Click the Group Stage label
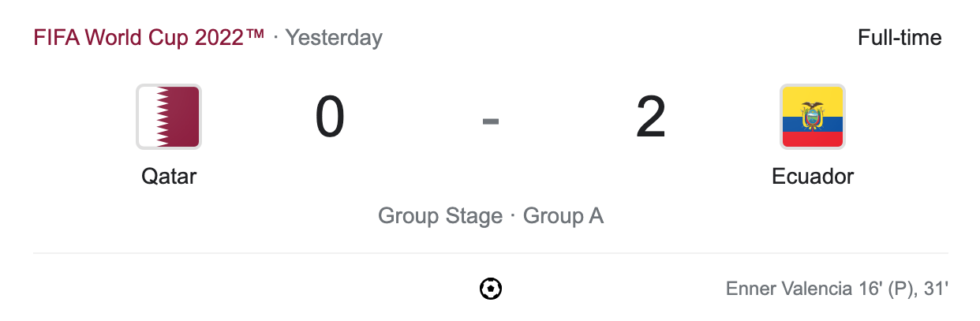 (440, 216)
